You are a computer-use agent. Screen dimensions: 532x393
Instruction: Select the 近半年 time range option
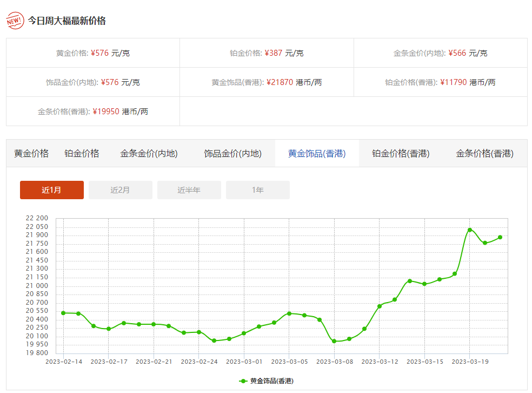[189, 190]
